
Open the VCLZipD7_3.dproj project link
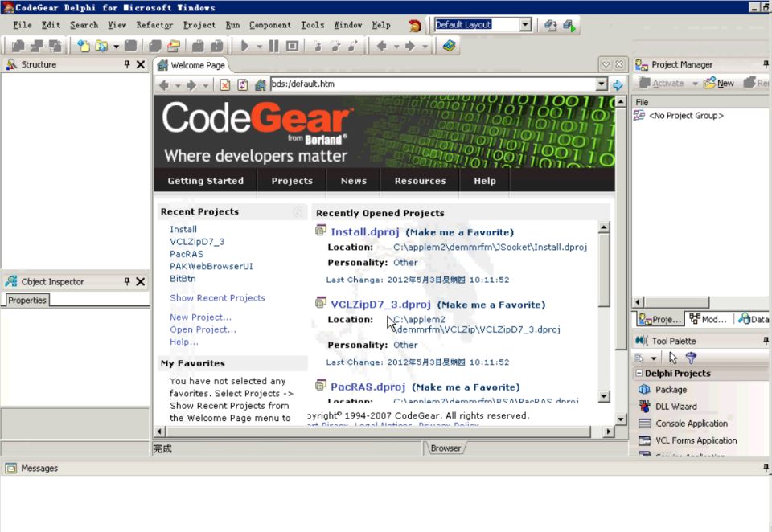click(x=380, y=305)
